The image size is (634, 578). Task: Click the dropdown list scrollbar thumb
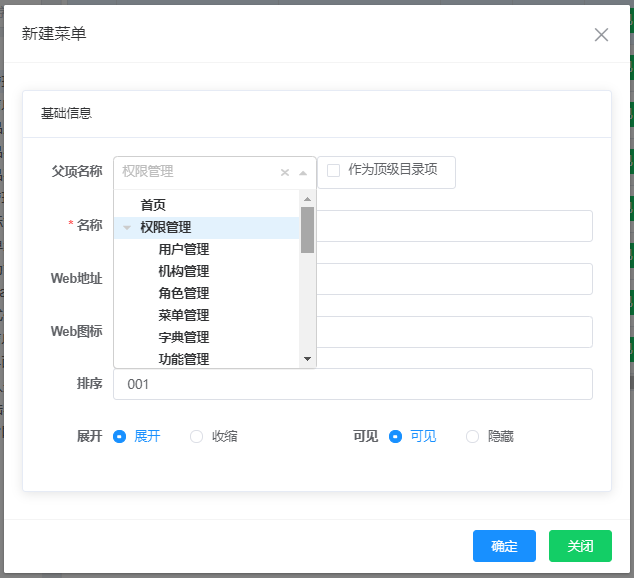click(307, 230)
